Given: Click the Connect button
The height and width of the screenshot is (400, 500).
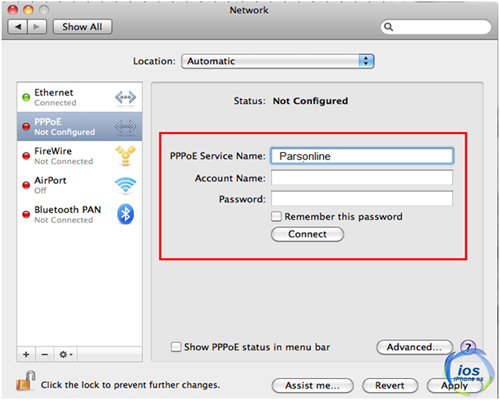Looking at the screenshot, I should click(307, 234).
